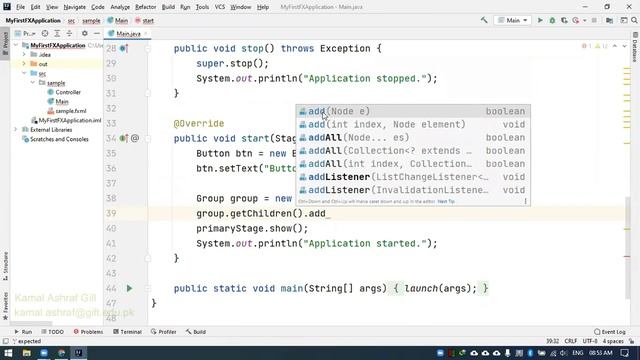Start debugging with the green bug icon
Viewport: 640px width, 360px height.
tap(552, 20)
